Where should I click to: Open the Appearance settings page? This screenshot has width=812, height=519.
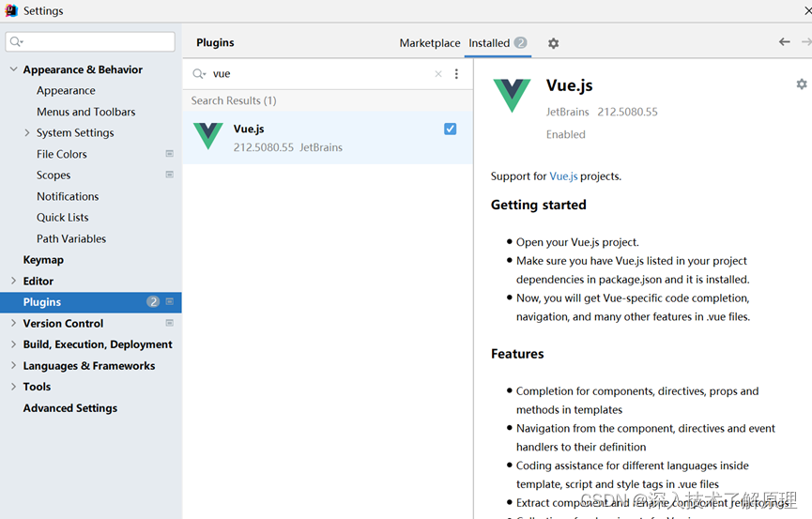pos(66,91)
